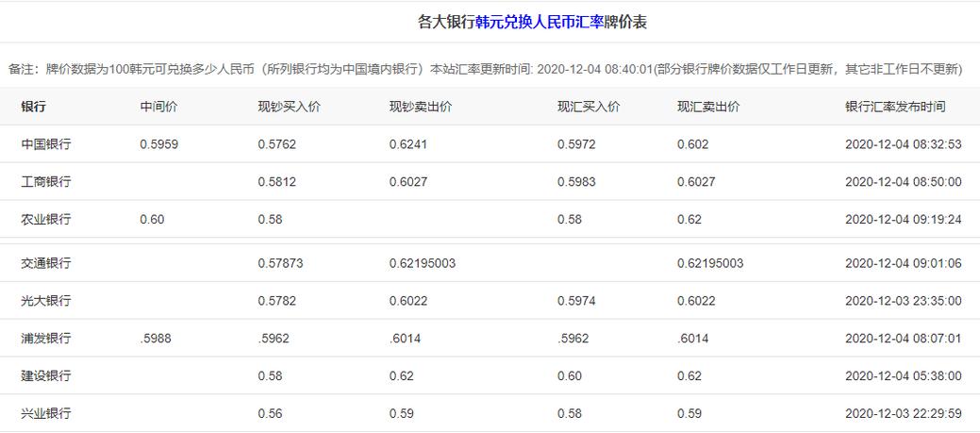This screenshot has width=980, height=433.
Task: Click 中国银行 cash buying value 0.5762
Action: click(277, 144)
